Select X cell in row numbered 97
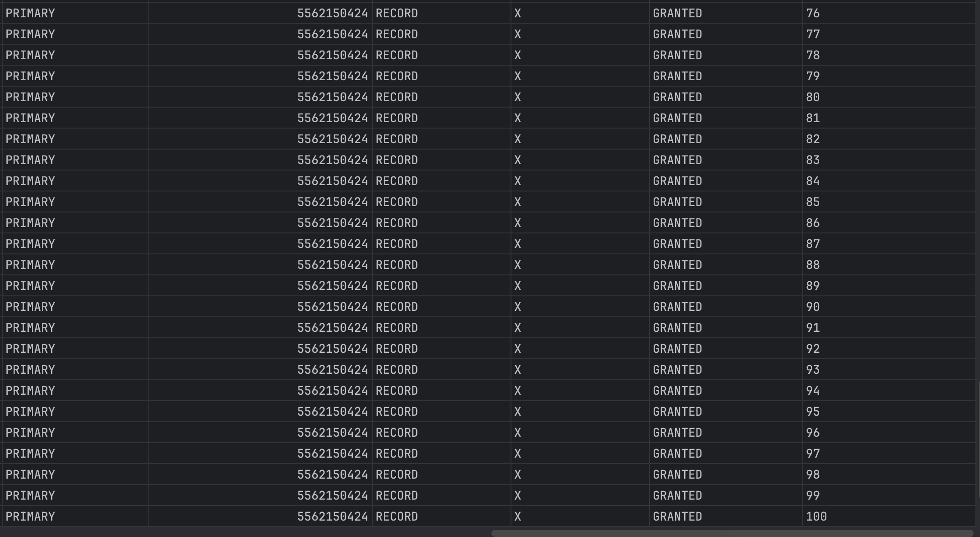980x537 pixels. click(x=517, y=454)
